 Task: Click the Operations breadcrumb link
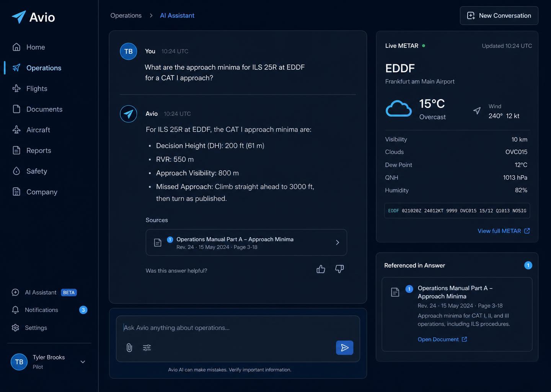click(x=126, y=15)
